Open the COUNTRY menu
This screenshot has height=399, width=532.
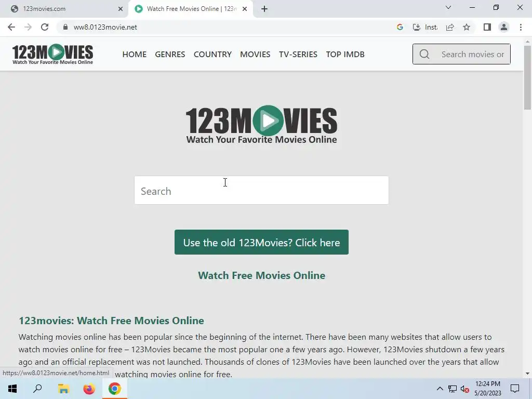click(x=212, y=54)
